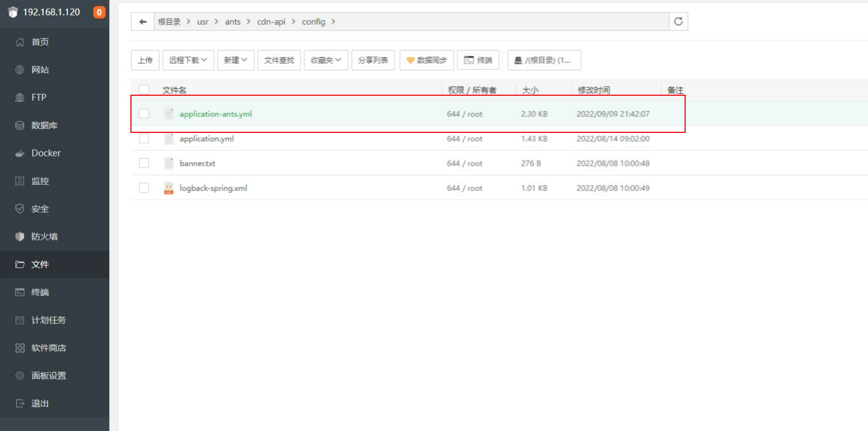Go to ants in breadcrumb path
The height and width of the screenshot is (431, 868).
tap(233, 22)
